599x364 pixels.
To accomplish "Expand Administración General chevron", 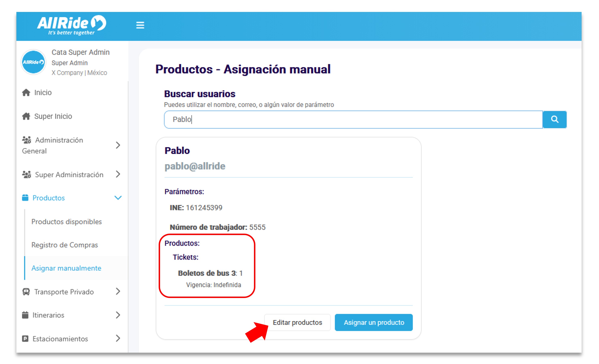I will [x=118, y=145].
